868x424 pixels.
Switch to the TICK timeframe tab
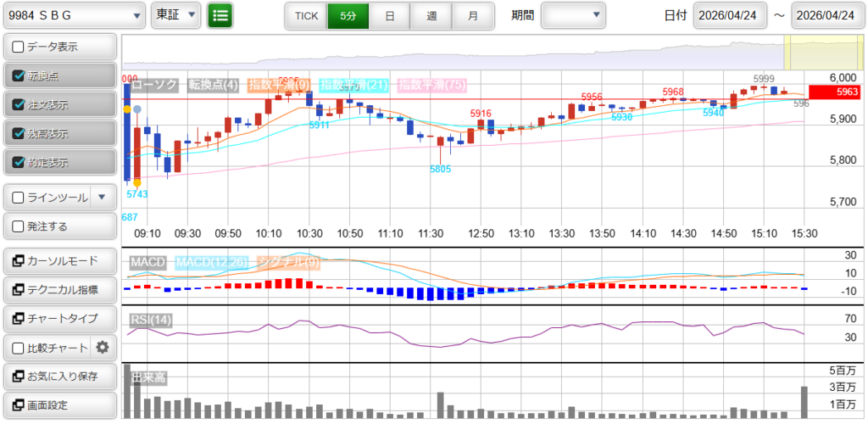[306, 15]
